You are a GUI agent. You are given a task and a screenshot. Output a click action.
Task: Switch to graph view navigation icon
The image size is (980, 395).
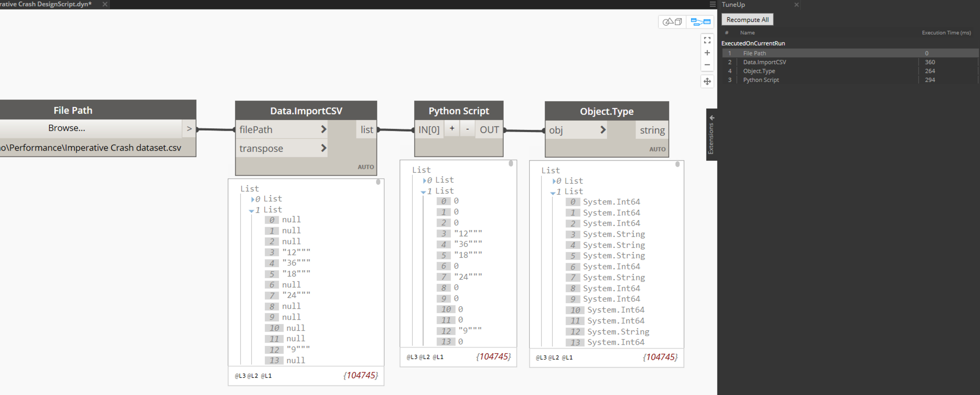tap(700, 22)
